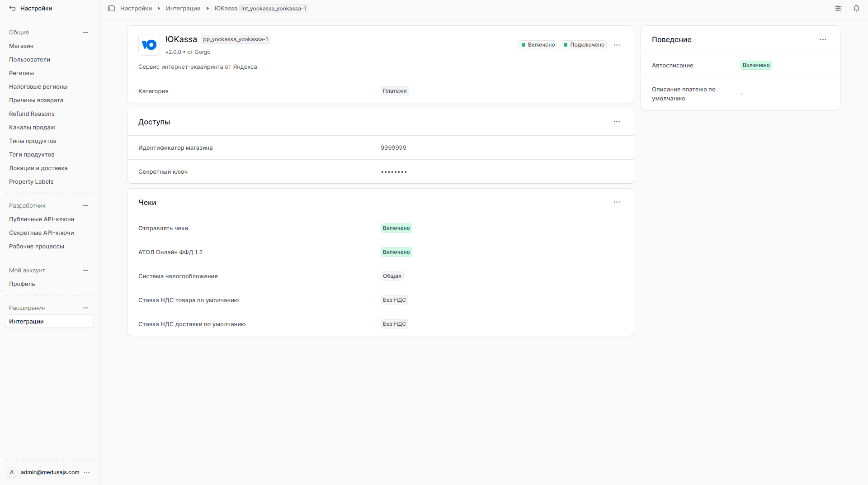Collapse the Расширения sidebar section
Screen dimensions: 868x485
pyautogui.click(x=85, y=308)
